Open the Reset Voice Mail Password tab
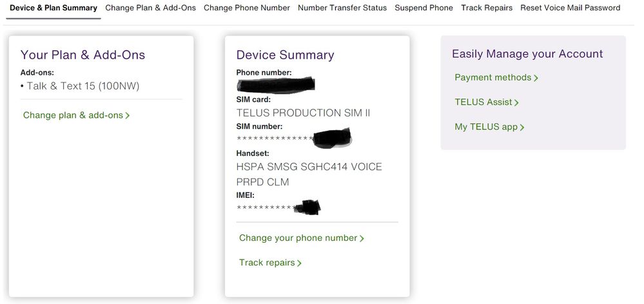This screenshot has width=644, height=304. pyautogui.click(x=570, y=8)
